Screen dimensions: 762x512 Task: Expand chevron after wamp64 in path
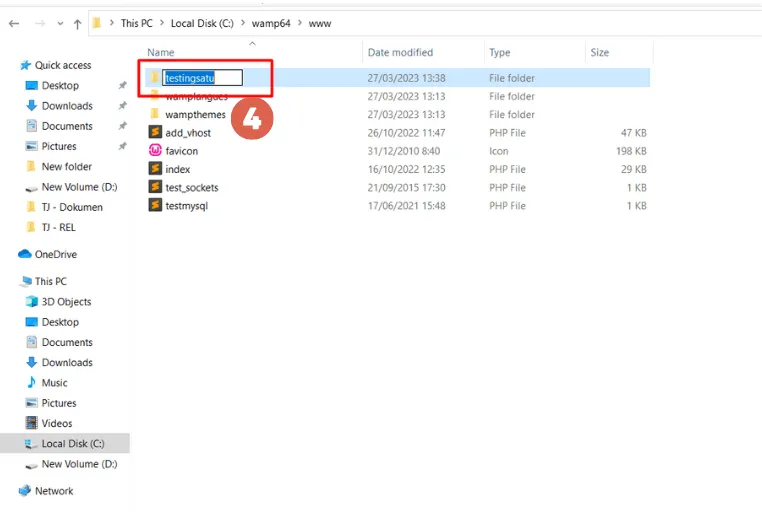[299, 23]
